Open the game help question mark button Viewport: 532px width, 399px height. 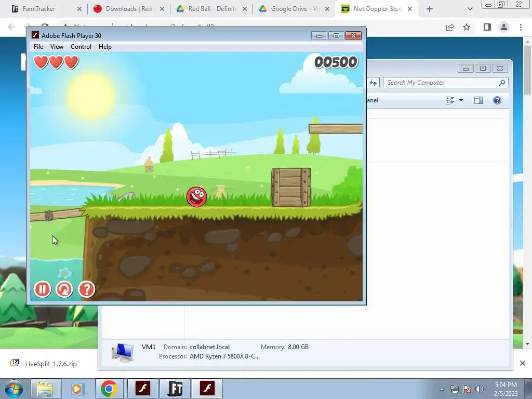coord(87,289)
